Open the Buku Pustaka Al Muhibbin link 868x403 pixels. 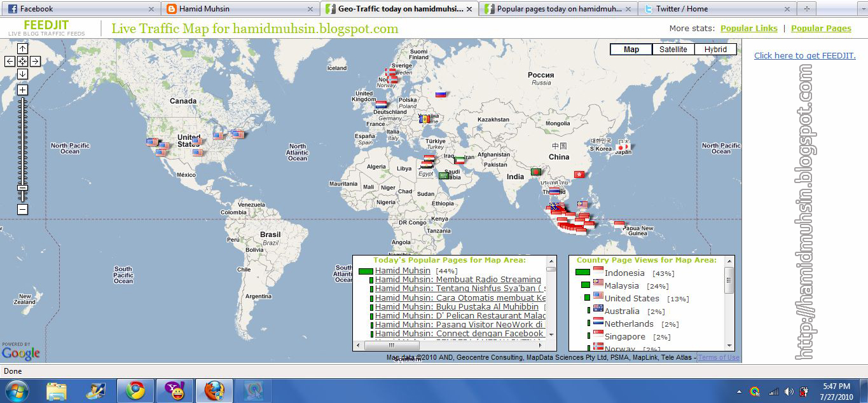457,307
